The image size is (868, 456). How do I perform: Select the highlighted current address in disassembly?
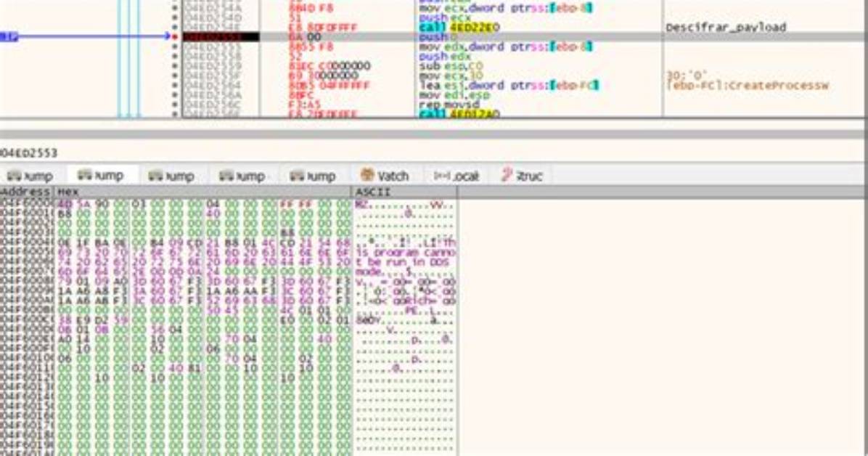pyautogui.click(x=221, y=37)
